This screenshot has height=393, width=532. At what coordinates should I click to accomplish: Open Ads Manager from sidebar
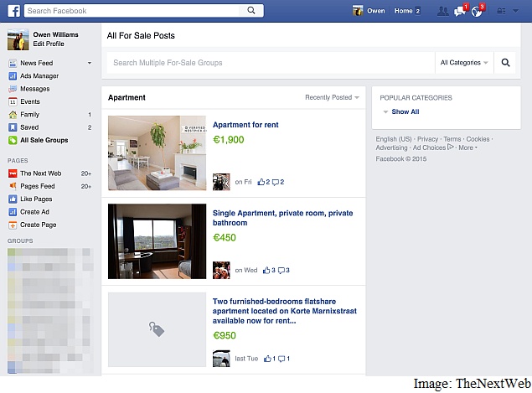click(x=39, y=75)
